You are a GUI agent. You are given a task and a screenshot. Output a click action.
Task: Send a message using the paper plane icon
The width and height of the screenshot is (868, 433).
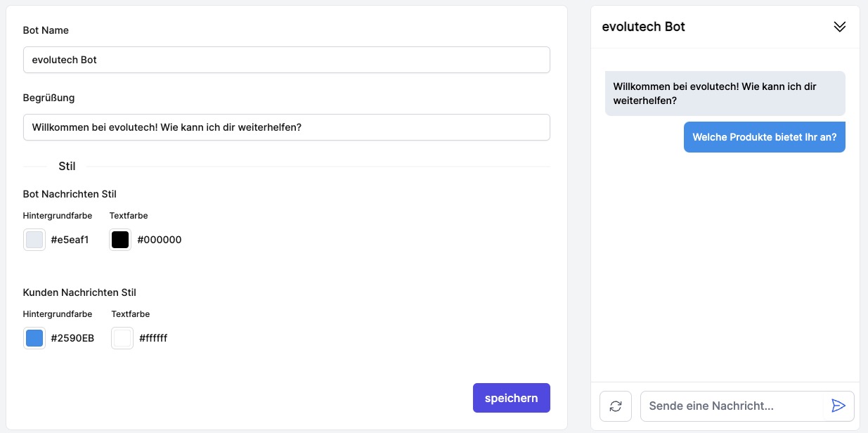point(838,406)
